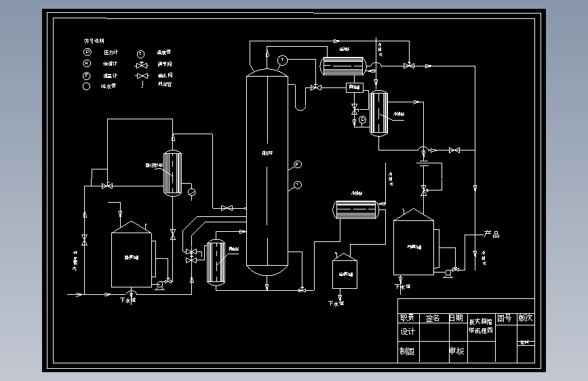Select the T gauge above the column top
The image size is (588, 381).
[282, 60]
